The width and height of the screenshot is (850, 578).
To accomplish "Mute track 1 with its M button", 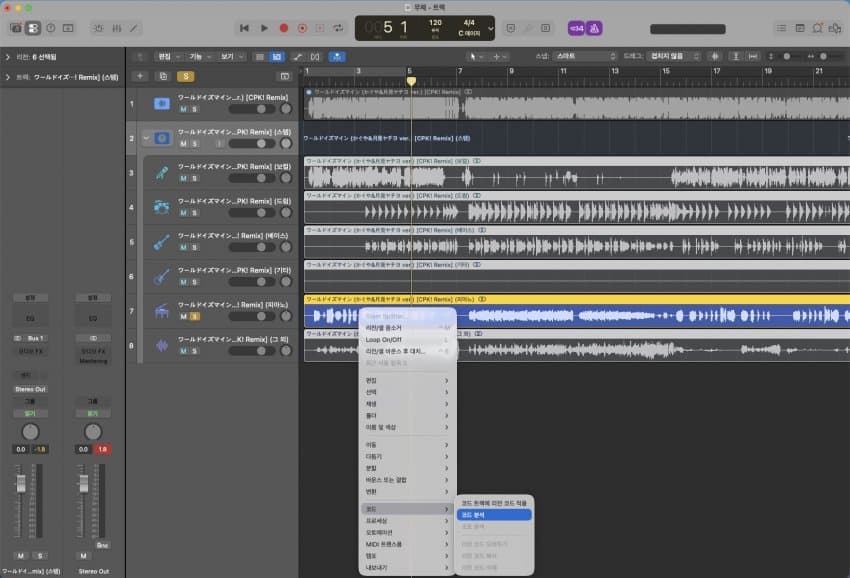I will tap(183, 109).
